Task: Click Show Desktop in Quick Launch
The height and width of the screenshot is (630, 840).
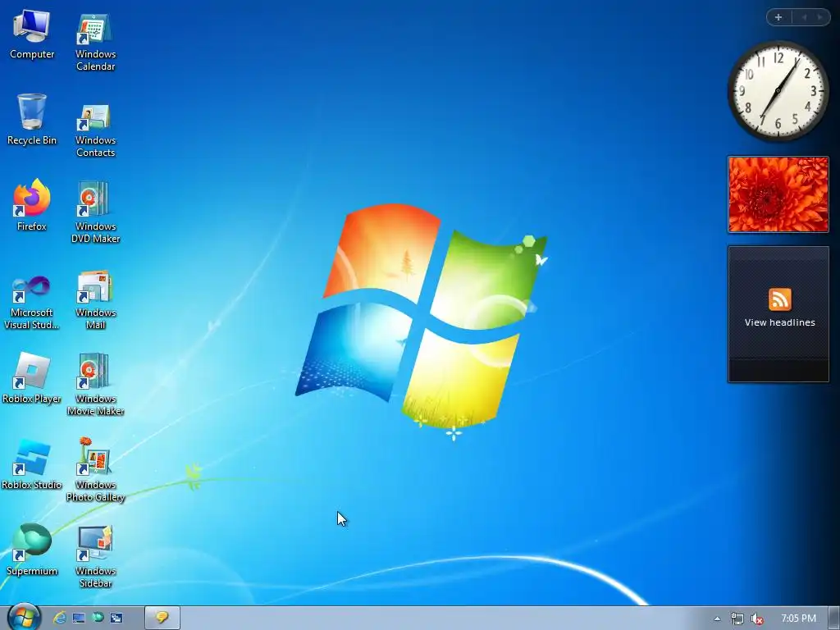Action: (79, 619)
